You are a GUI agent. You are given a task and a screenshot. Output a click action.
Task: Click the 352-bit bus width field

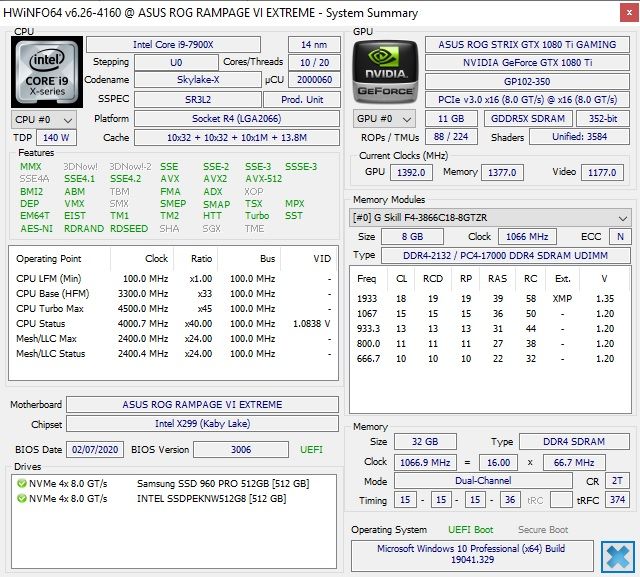point(603,119)
